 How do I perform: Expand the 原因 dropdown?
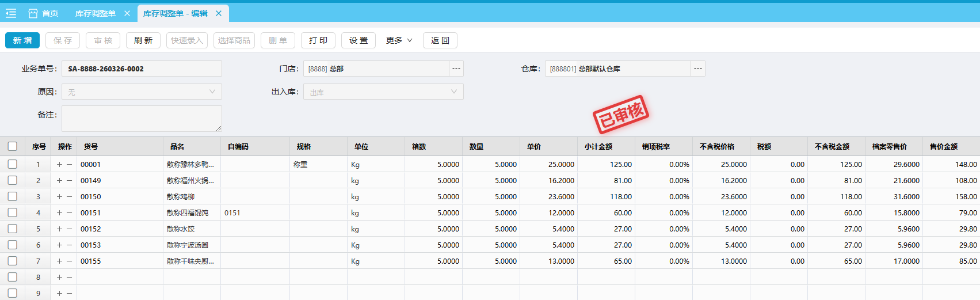click(x=142, y=92)
